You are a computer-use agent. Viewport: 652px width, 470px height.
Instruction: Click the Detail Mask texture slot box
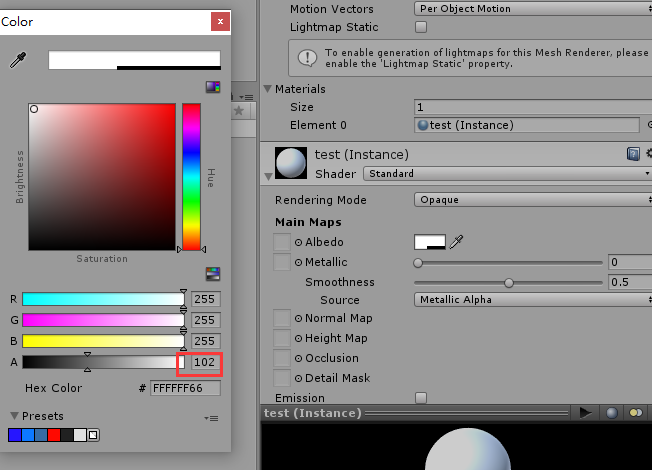pos(282,378)
